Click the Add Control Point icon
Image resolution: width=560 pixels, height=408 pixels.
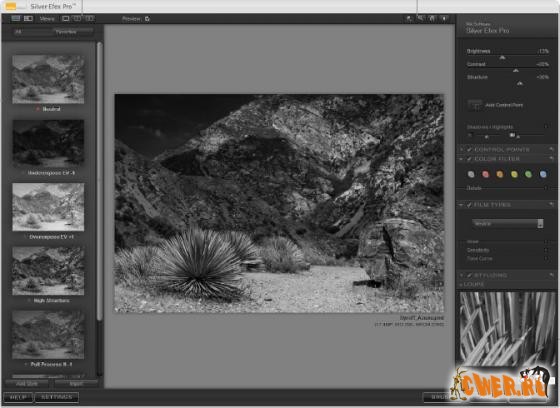coord(475,105)
